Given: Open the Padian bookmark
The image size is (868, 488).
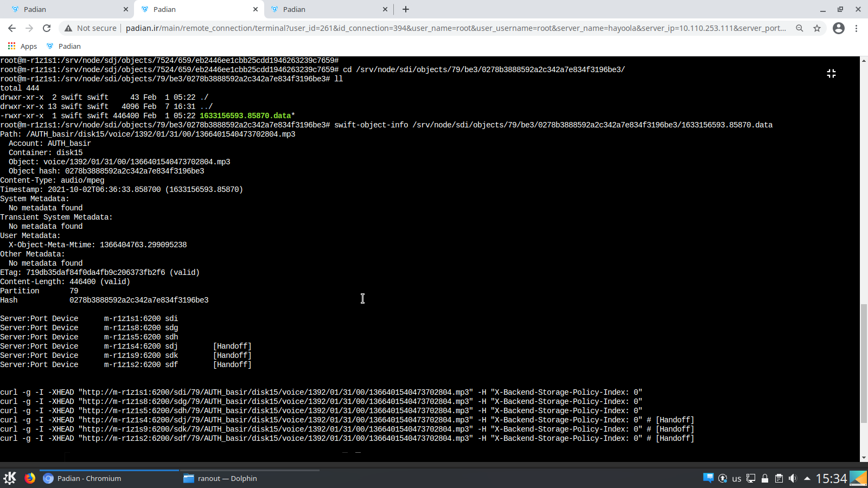Looking at the screenshot, I should (63, 46).
